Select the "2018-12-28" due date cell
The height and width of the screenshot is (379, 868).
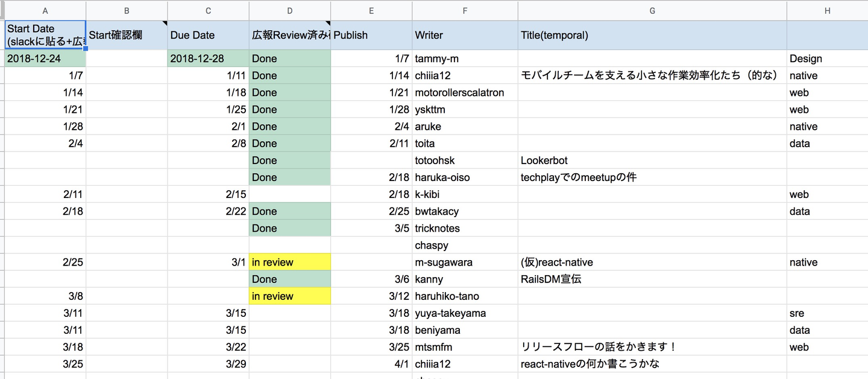[208, 59]
